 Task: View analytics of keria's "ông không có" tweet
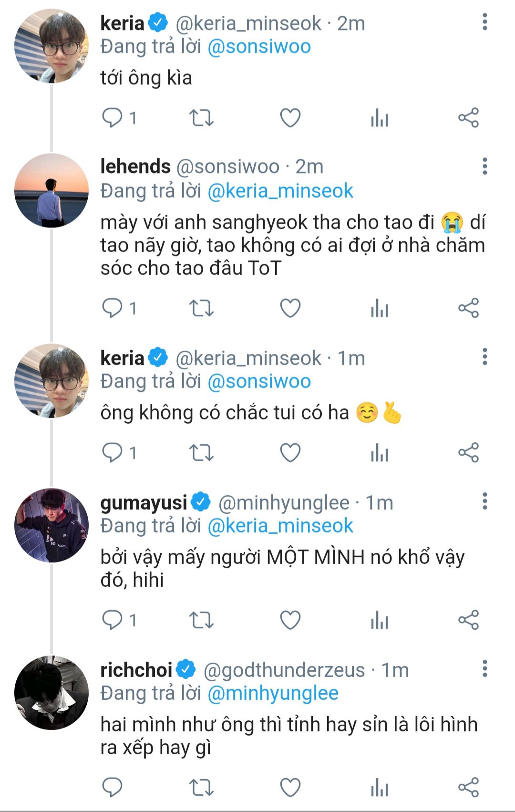[x=380, y=453]
